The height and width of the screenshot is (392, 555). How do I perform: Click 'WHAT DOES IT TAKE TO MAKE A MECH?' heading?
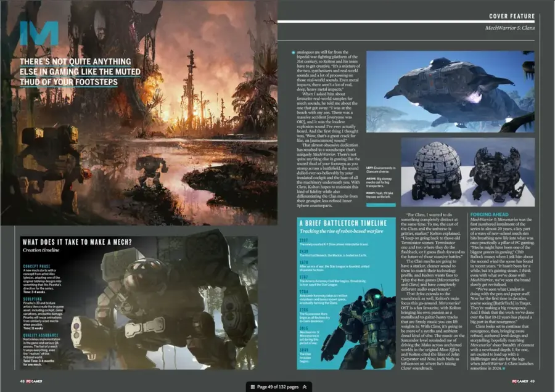click(77, 242)
